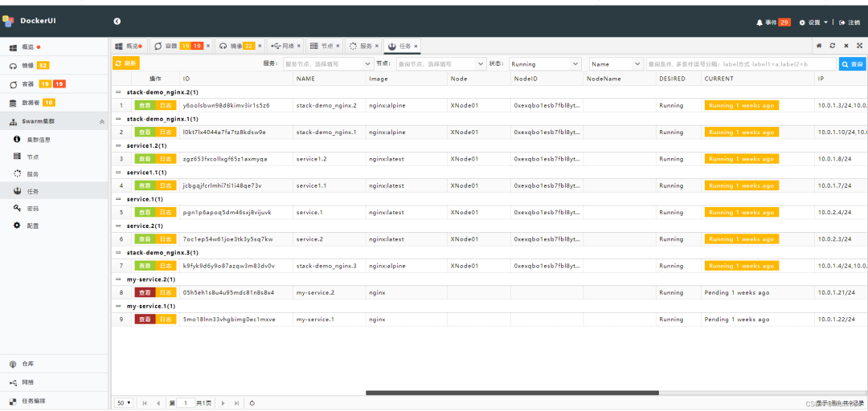Close the 镜像 tab
The image size is (868, 411).
(262, 46)
